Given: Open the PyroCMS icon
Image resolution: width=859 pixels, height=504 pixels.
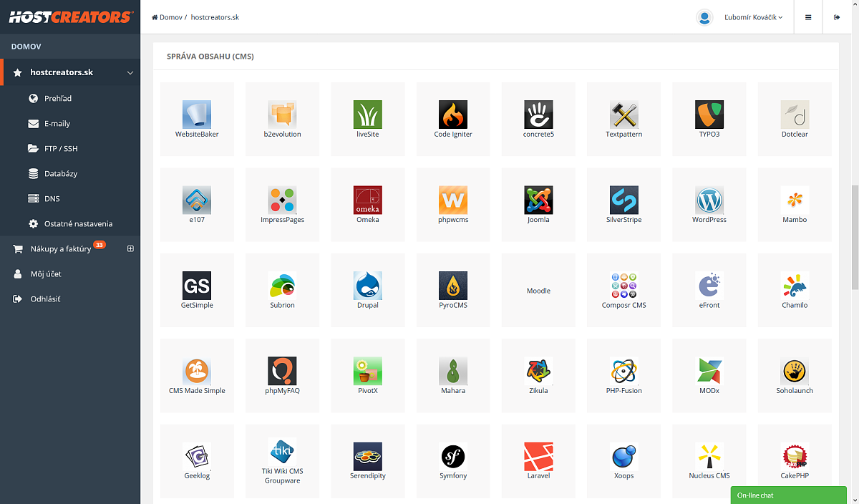Looking at the screenshot, I should click(453, 285).
